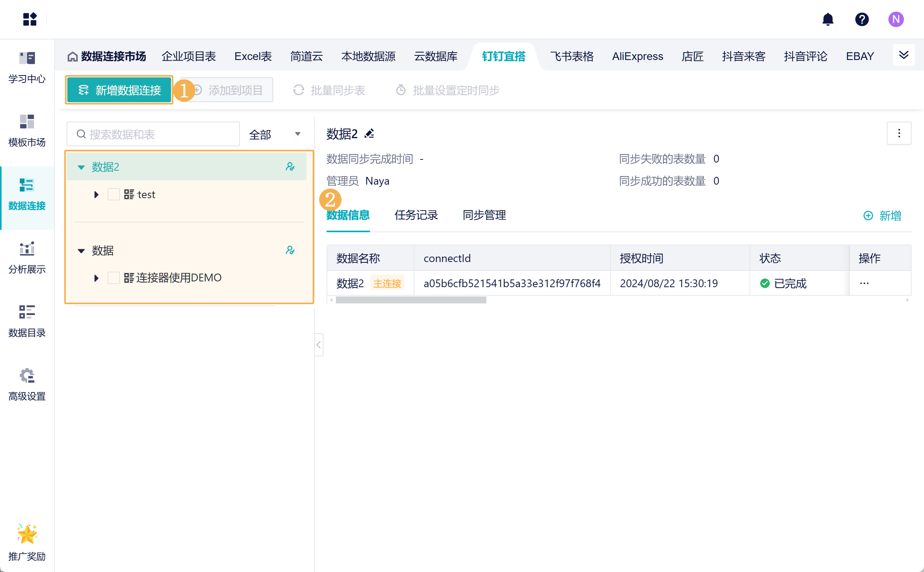
Task: Check the 连接器使用DEMO checkbox
Action: click(113, 278)
